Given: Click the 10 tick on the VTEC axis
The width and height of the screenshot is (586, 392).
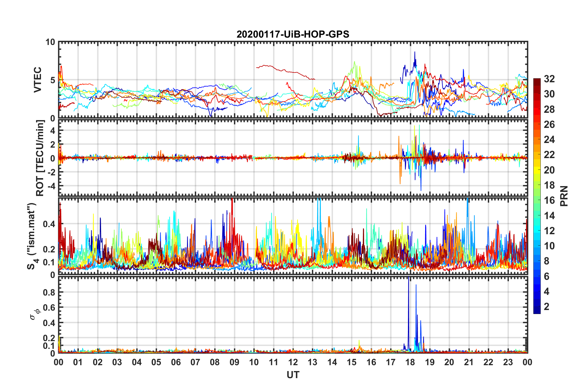Looking at the screenshot, I should click(x=50, y=42).
